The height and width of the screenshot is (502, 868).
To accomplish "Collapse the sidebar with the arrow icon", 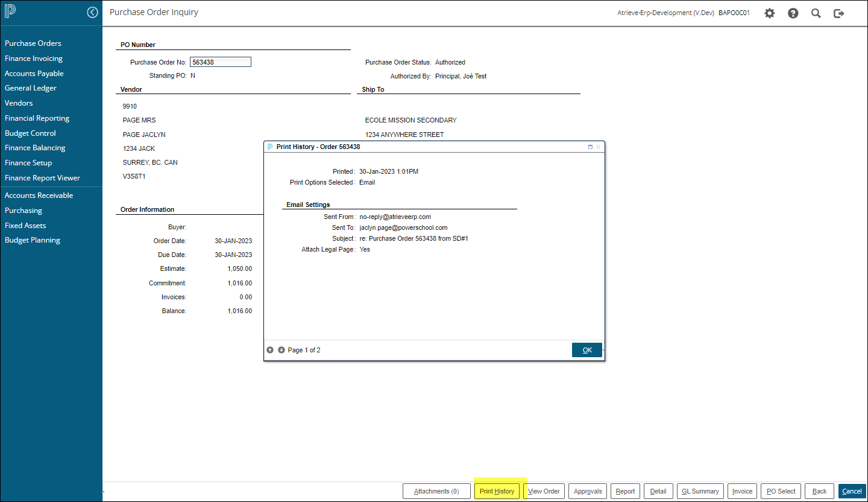I will [x=92, y=12].
